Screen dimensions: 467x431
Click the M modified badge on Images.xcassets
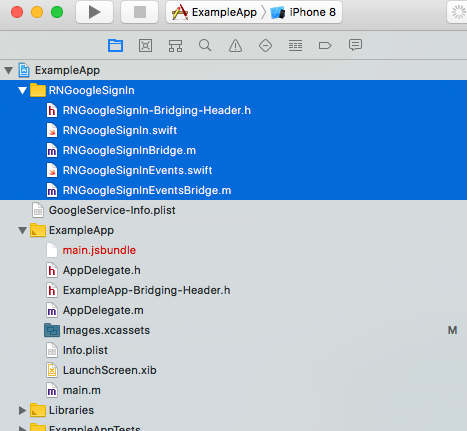452,330
